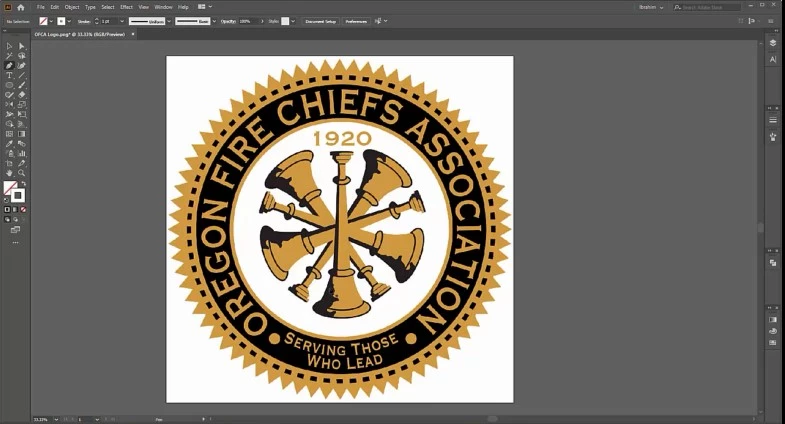Open the File menu
The image size is (785, 424).
[x=41, y=8]
